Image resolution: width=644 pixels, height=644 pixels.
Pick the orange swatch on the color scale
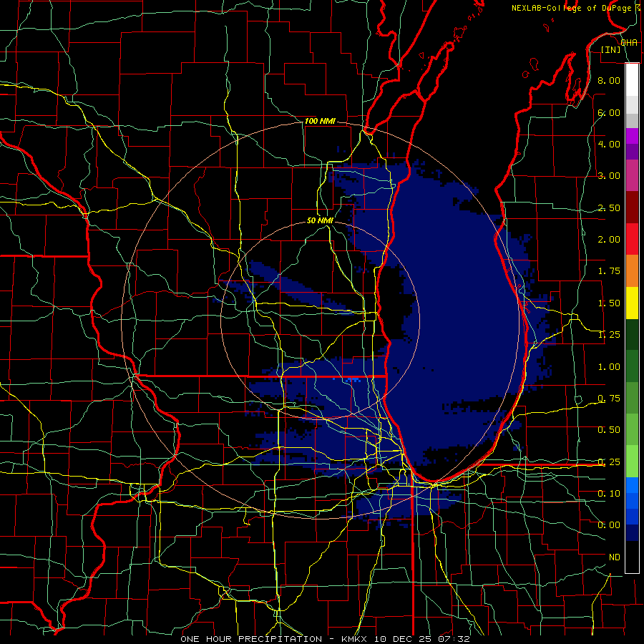[632, 271]
